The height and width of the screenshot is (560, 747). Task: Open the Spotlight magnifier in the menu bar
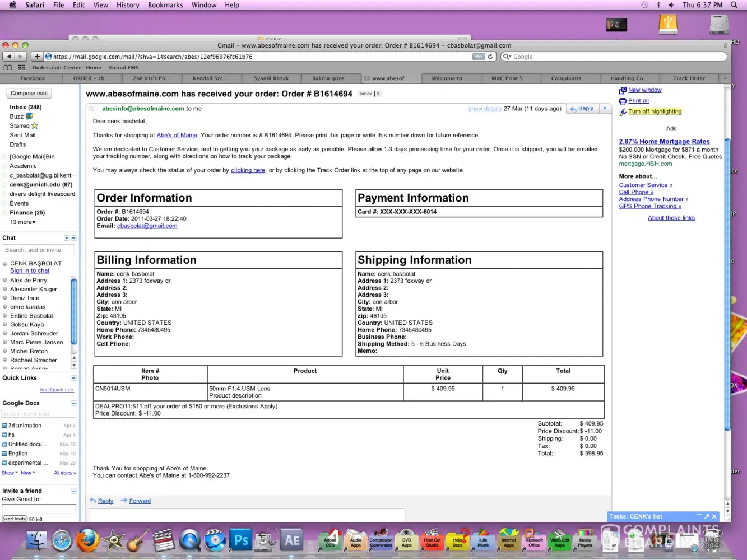[734, 5]
